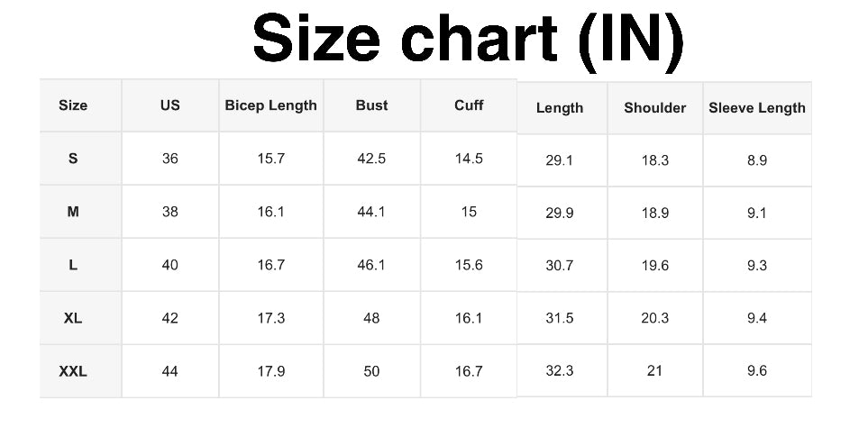Click the Bust column header
Screen dimensions: 868x446
[x=371, y=105]
